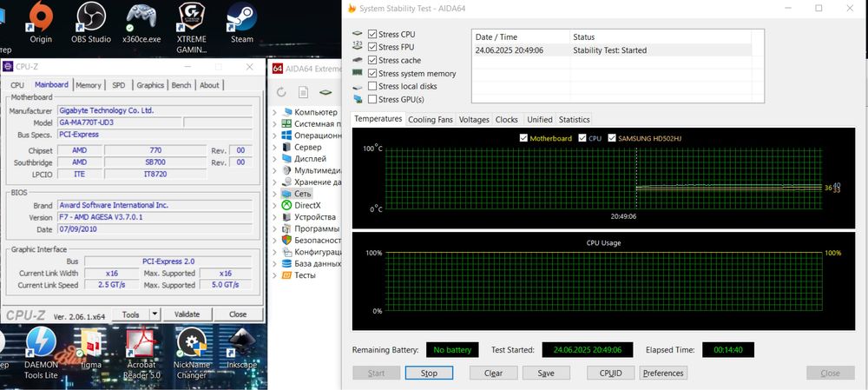The image size is (868, 390).
Task: Click the AIDA64 flame title icon
Action: pos(352,9)
